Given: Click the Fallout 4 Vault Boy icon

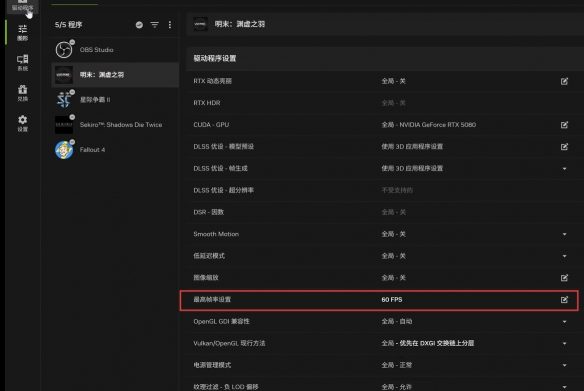Looking at the screenshot, I should [64, 149].
